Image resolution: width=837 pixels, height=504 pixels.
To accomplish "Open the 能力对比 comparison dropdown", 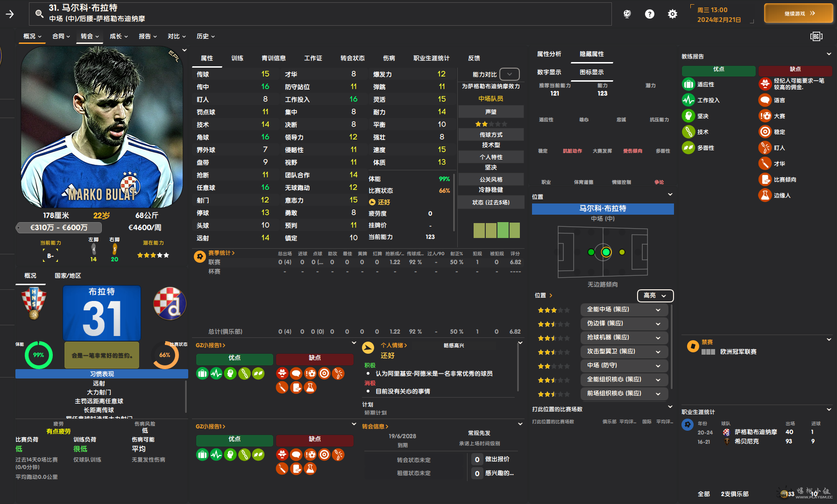I will tap(509, 74).
